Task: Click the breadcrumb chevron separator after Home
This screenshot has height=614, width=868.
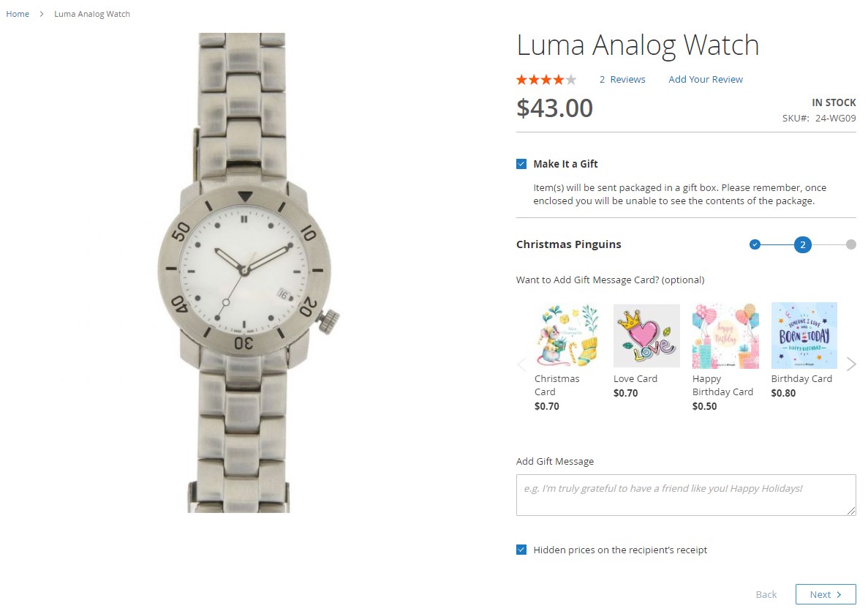Action: 42,14
